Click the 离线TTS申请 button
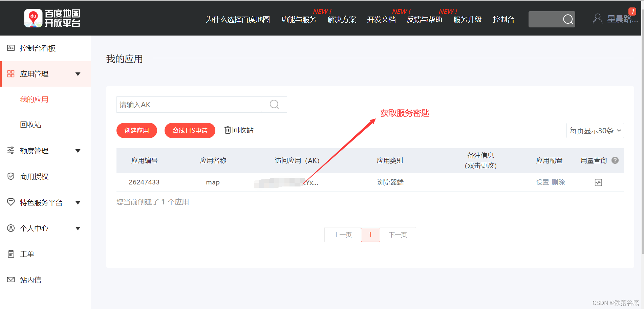Image resolution: width=644 pixels, height=309 pixels. [x=190, y=131]
